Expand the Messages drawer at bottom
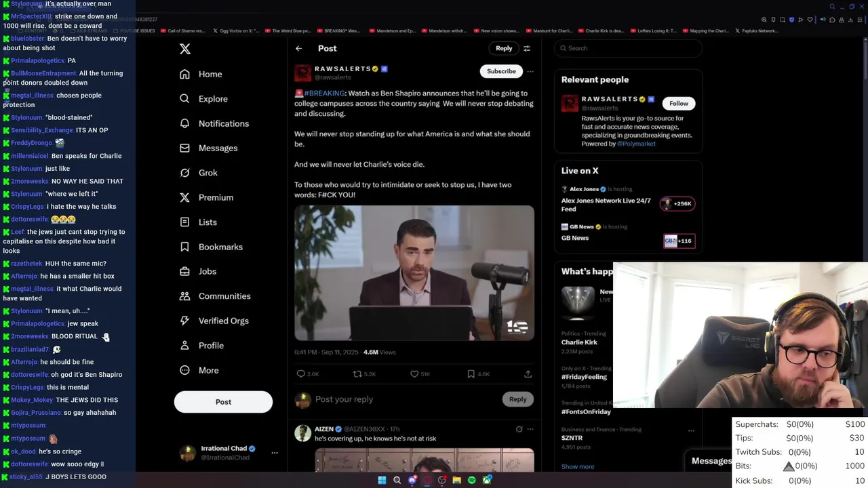868x488 pixels. [x=711, y=461]
